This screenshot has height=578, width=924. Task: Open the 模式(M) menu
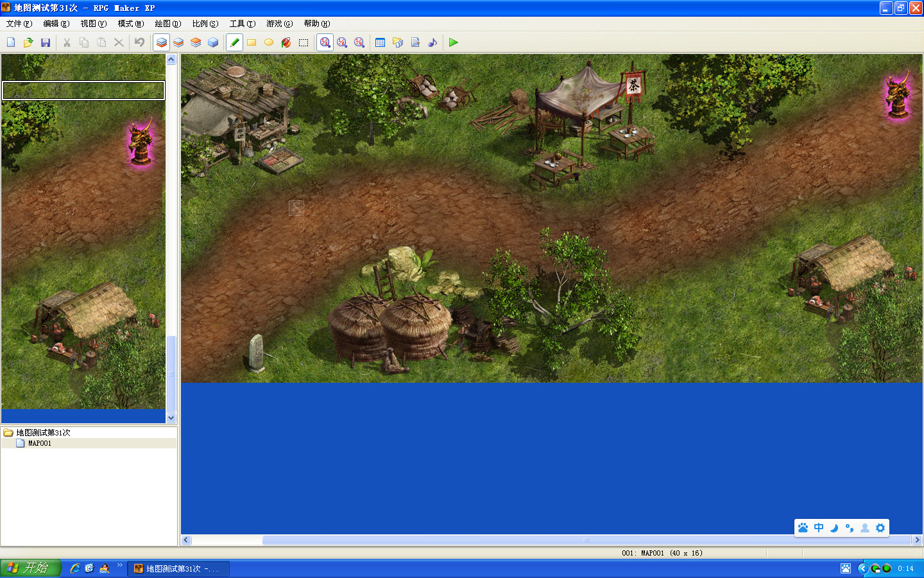click(131, 24)
